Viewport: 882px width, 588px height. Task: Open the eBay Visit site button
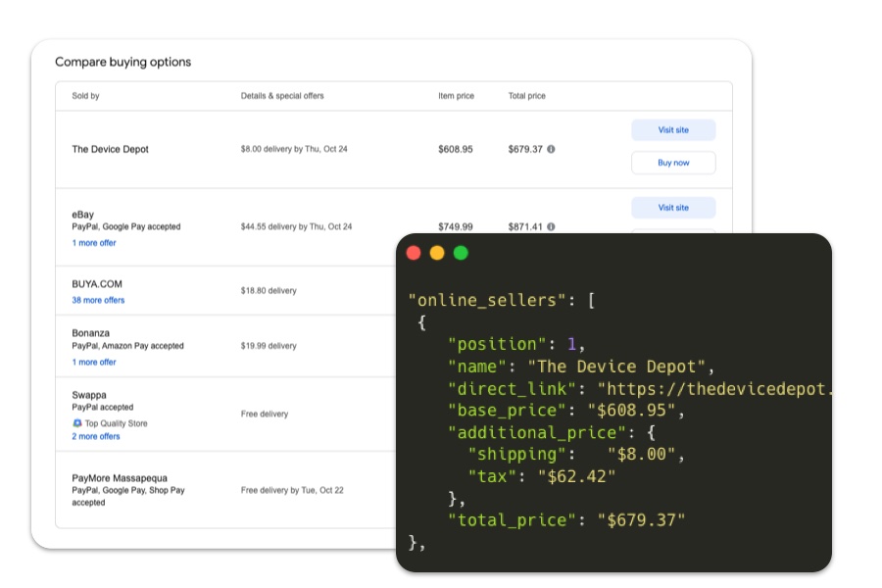[672, 208]
